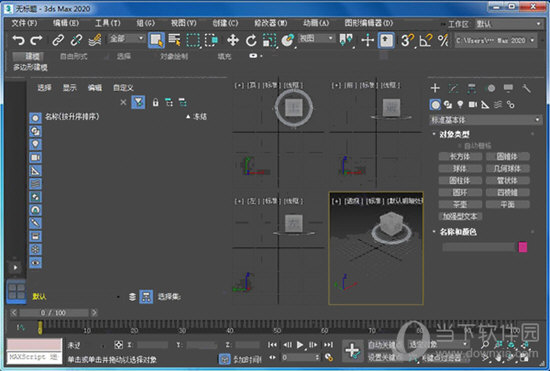Open the Display panel monitor tab

(x=508, y=88)
